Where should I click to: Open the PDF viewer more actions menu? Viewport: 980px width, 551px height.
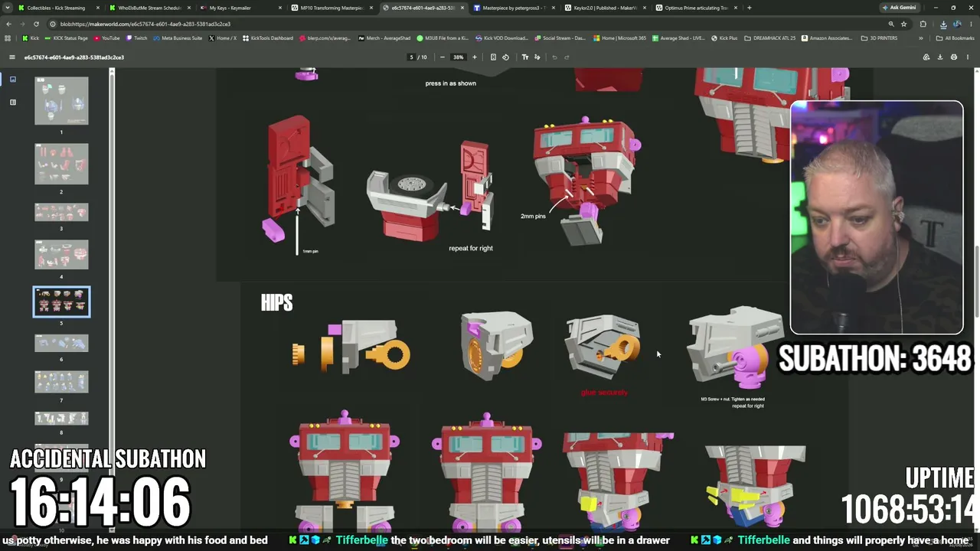[968, 57]
